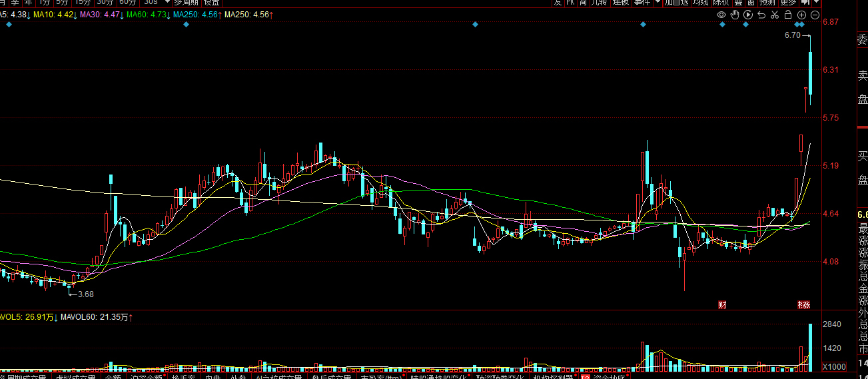The image size is (868, 379).
Task: Open the 事件 events button
Action: point(642,3)
